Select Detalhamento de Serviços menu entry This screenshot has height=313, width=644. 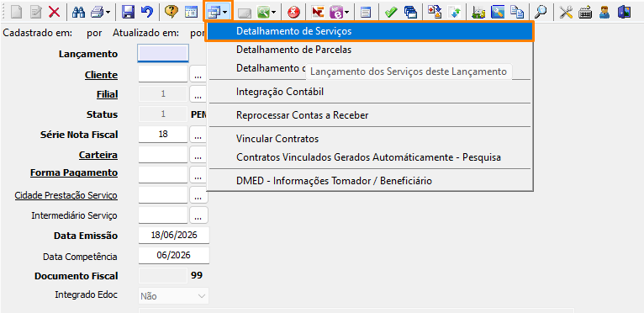pyautogui.click(x=370, y=31)
